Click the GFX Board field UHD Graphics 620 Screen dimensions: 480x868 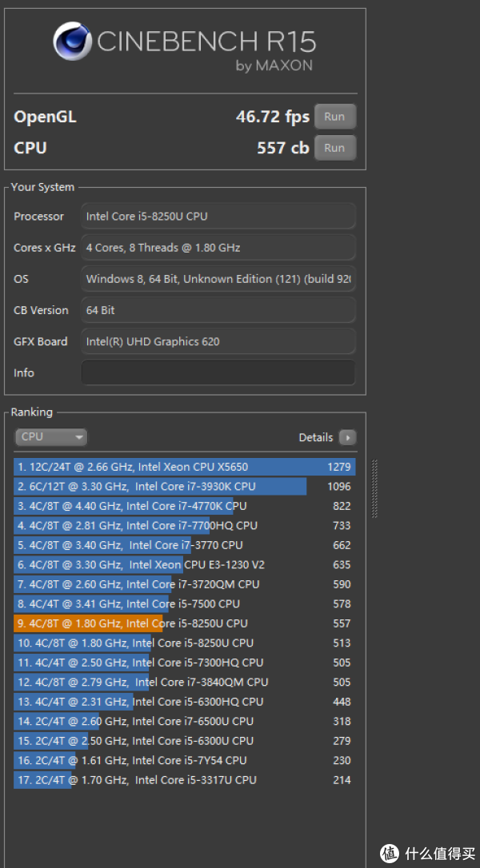pos(218,341)
